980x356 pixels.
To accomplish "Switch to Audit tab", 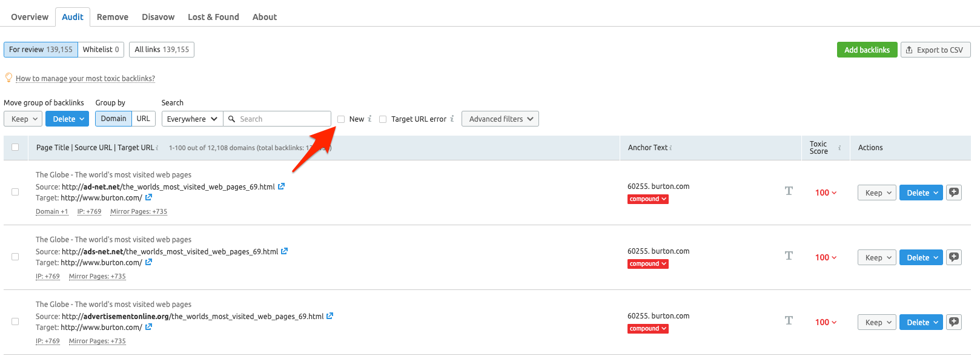I will (73, 17).
